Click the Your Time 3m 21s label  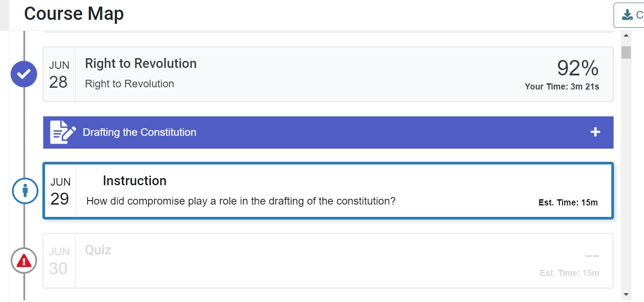[x=561, y=87]
